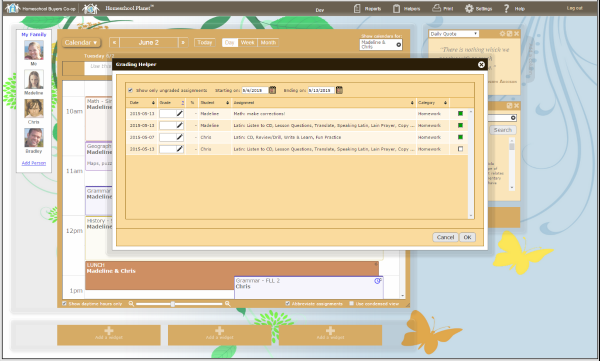600x361 pixels.
Task: Switch calendar to Month view
Action: [x=268, y=42]
